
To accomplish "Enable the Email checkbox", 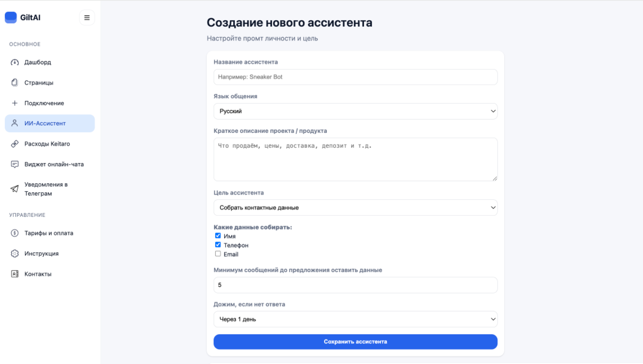I will coord(218,254).
